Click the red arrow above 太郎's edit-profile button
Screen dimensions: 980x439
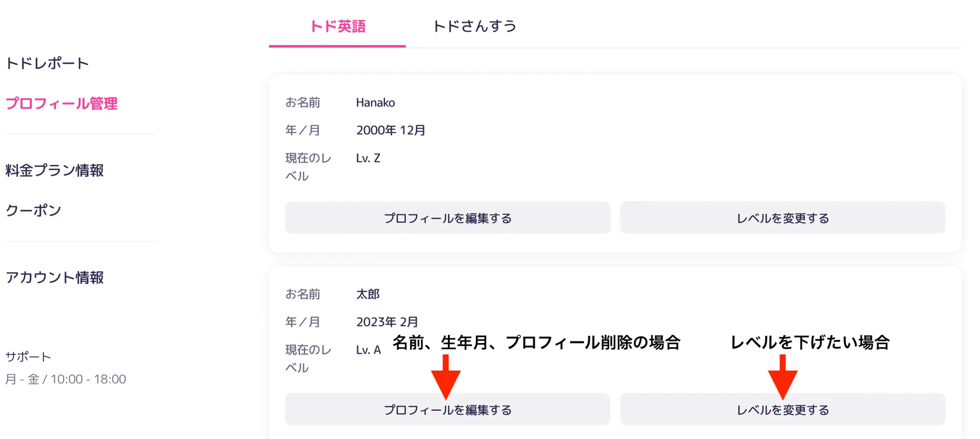[x=445, y=377]
